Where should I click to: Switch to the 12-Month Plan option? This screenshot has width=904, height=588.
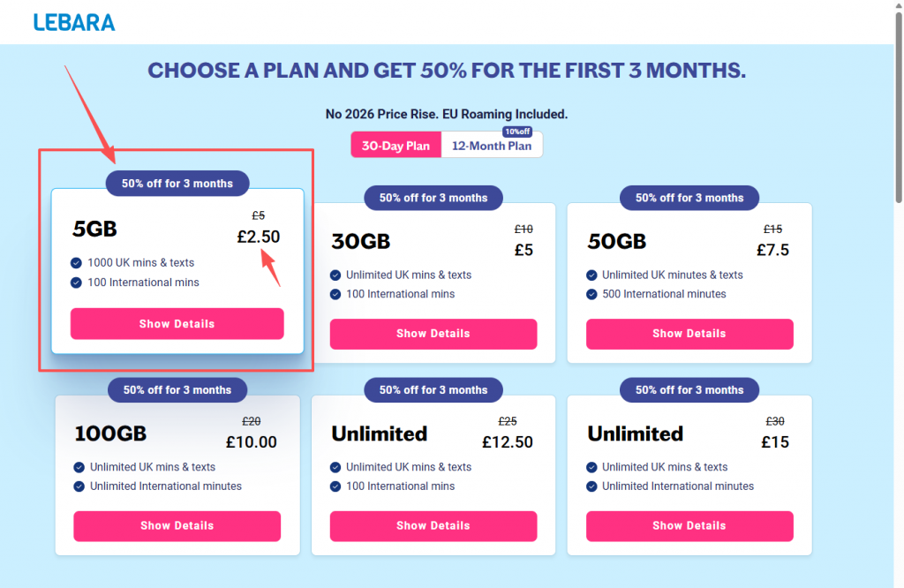[x=492, y=146]
